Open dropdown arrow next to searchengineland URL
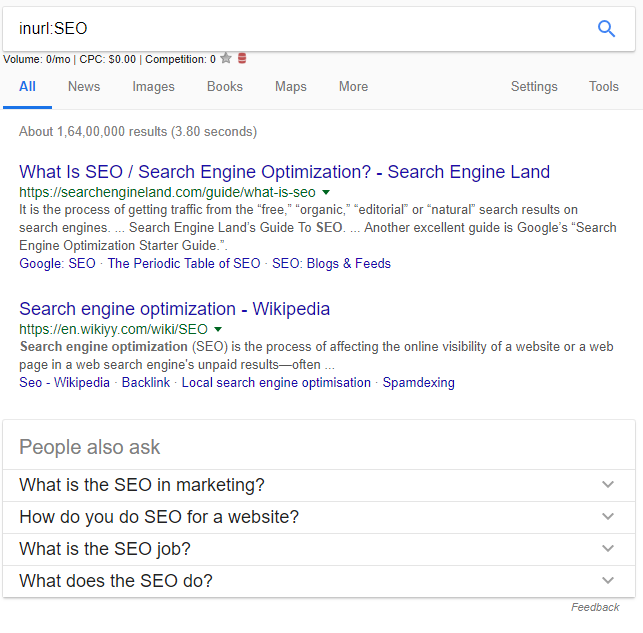The height and width of the screenshot is (633, 643). (326, 191)
